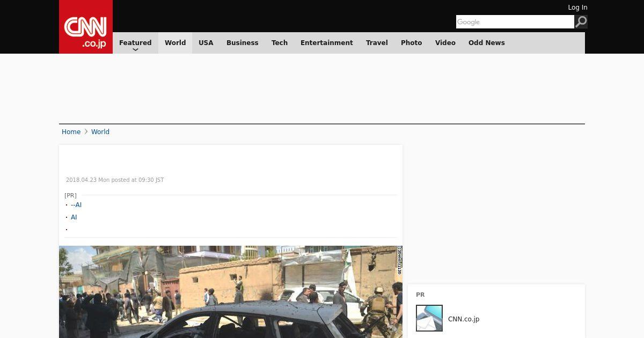Open the Tech menu item
644x338 pixels.
click(280, 43)
